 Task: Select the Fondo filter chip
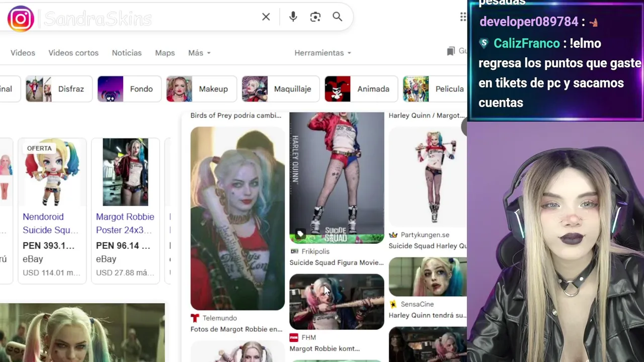[129, 89]
